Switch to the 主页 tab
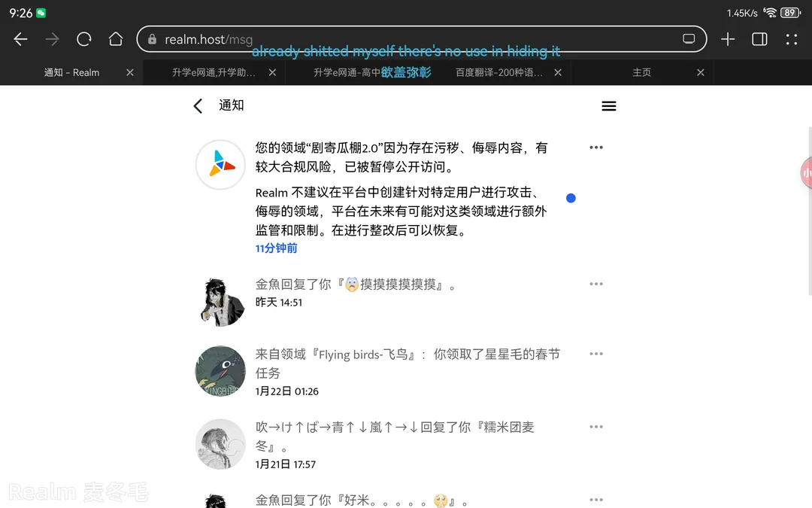The width and height of the screenshot is (812, 508). click(641, 72)
